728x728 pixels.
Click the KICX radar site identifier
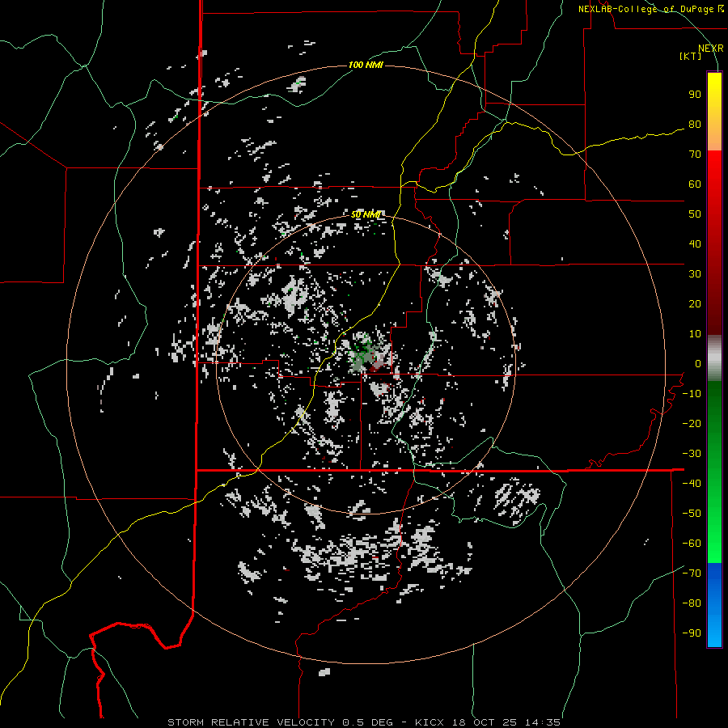pyautogui.click(x=430, y=722)
